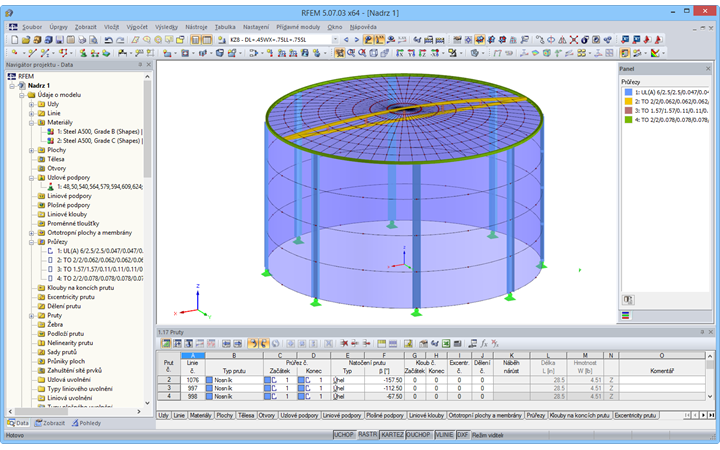Toggle DXF in the status bar
Image resolution: width=720 pixels, height=450 pixels.
(x=463, y=434)
